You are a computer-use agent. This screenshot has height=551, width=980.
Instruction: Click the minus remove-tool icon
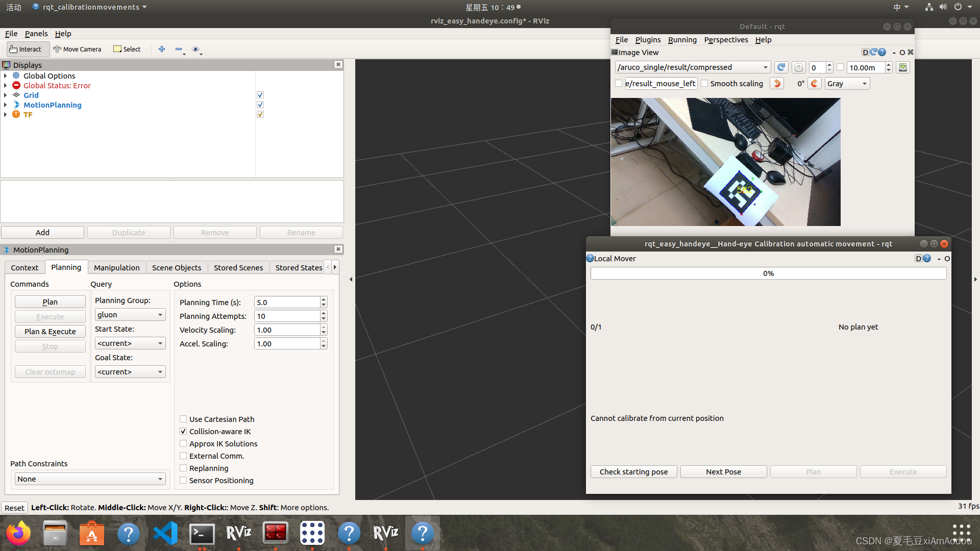[179, 49]
